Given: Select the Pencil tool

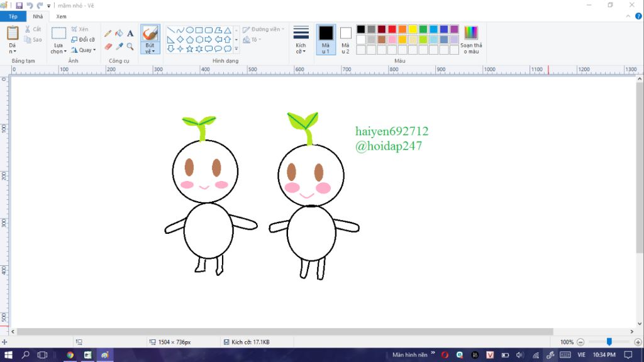Looking at the screenshot, I should [108, 34].
